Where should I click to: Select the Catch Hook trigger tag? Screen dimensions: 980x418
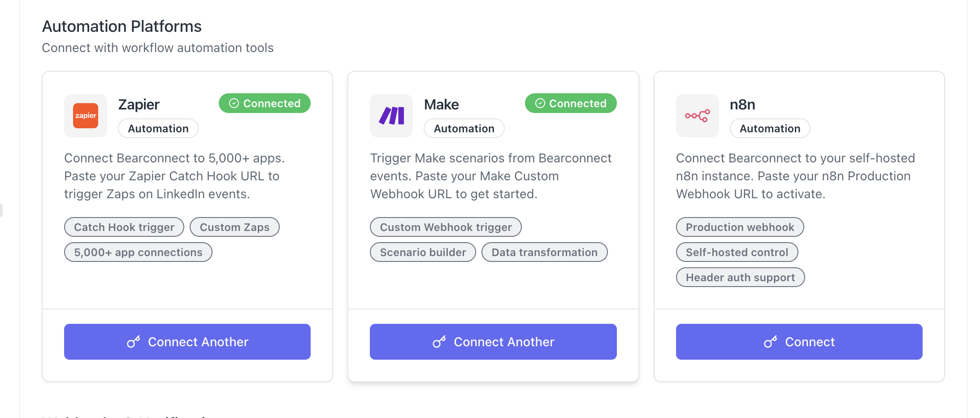tap(124, 227)
